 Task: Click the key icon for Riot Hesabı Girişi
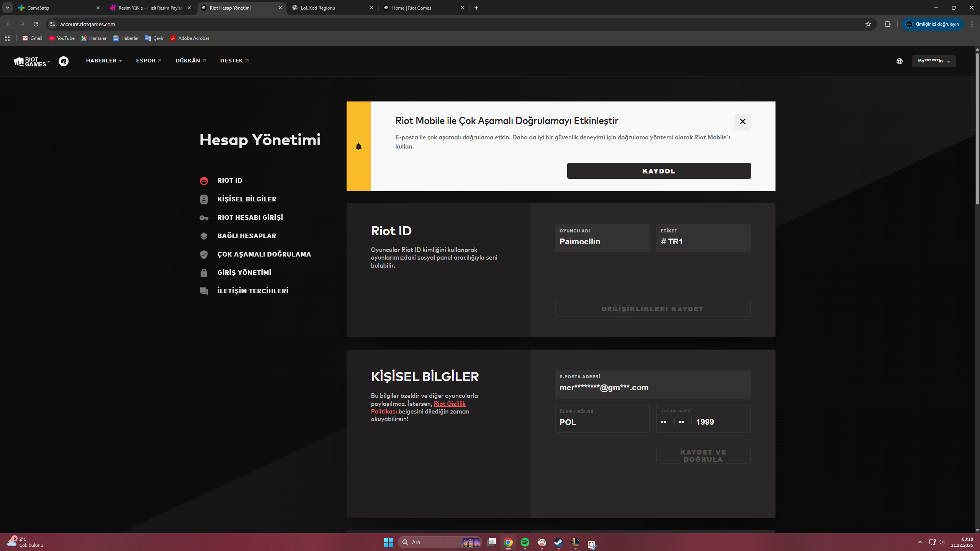pos(204,218)
